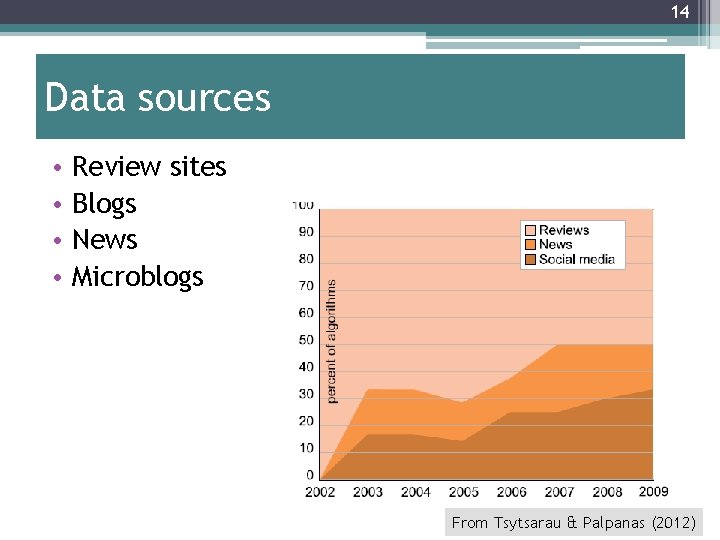The height and width of the screenshot is (540, 720).
Task: Click the Reviews legend color swatch
Action: pyautogui.click(x=530, y=230)
